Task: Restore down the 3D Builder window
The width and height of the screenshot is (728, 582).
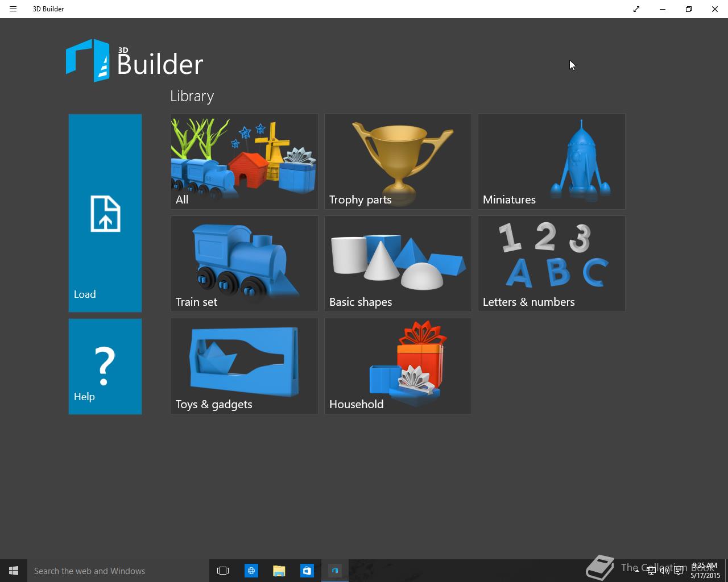Action: point(689,9)
